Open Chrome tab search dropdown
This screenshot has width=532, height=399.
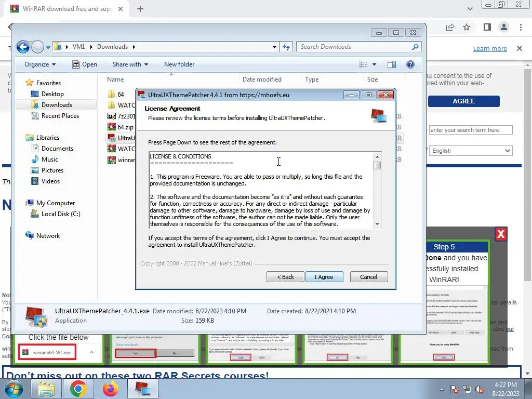470,9
